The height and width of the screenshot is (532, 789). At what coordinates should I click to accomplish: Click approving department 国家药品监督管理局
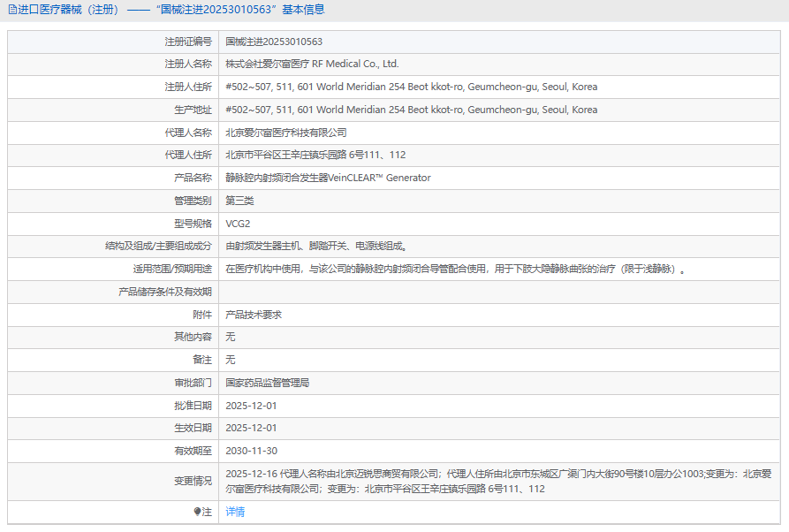[268, 383]
